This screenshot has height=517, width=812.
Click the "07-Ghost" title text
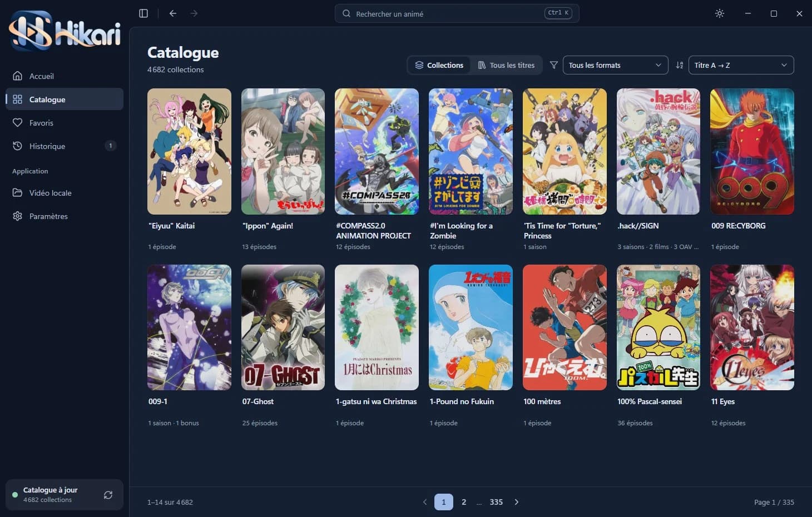pyautogui.click(x=258, y=401)
